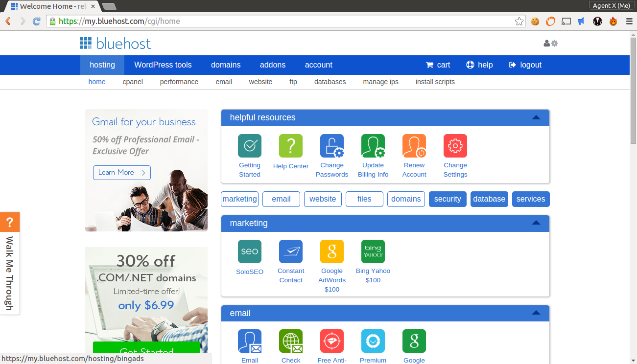
Task: Open the Renew Account icon
Action: (414, 146)
